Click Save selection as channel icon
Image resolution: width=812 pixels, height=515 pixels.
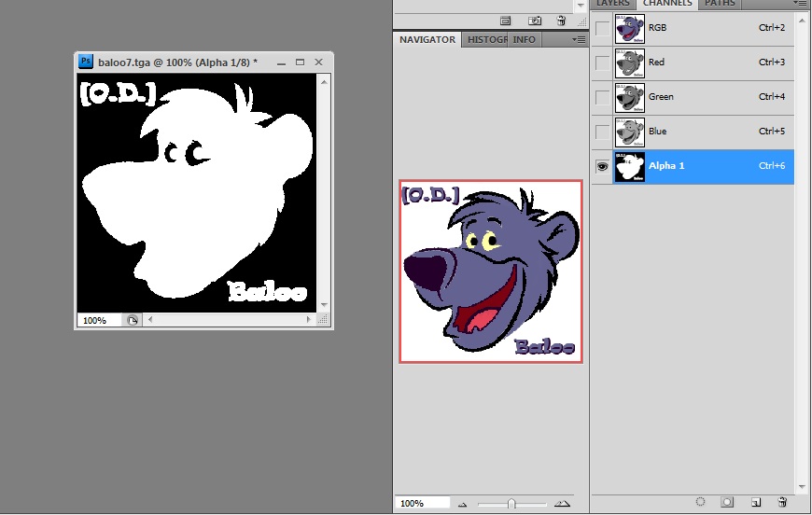tap(727, 503)
